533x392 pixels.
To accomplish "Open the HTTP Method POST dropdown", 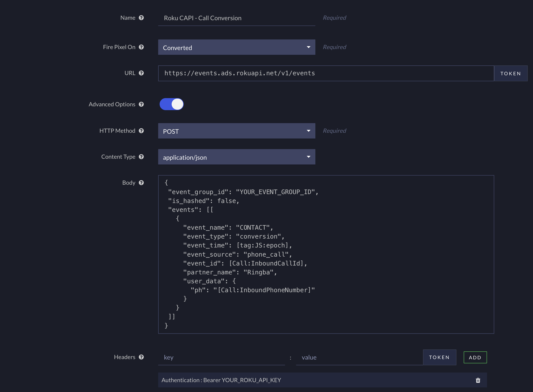I will 237,131.
